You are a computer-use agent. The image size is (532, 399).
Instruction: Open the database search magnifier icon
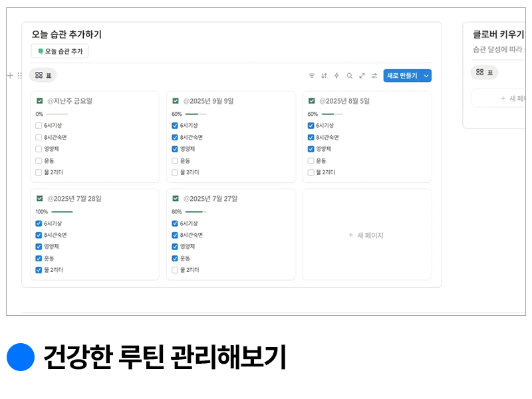coord(349,76)
